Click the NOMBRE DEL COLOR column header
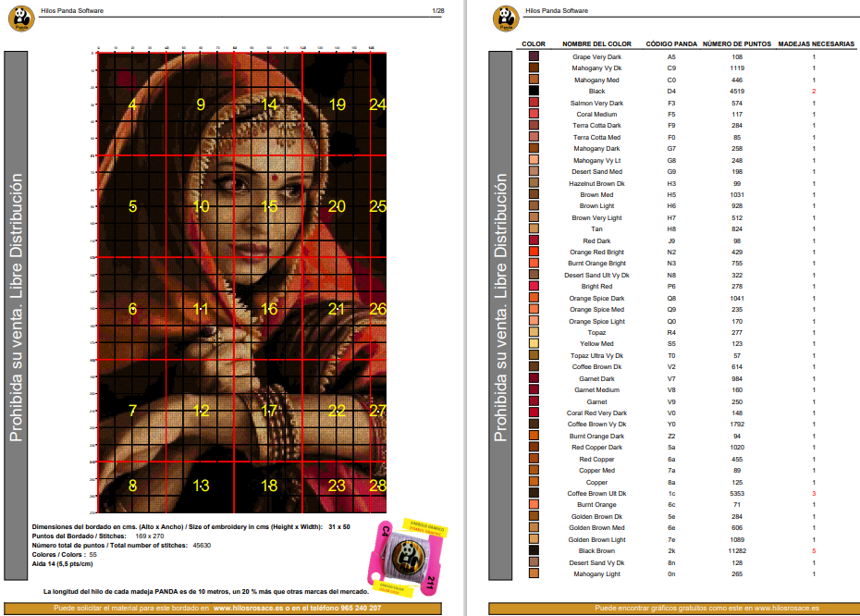860x616 pixels. [x=596, y=43]
